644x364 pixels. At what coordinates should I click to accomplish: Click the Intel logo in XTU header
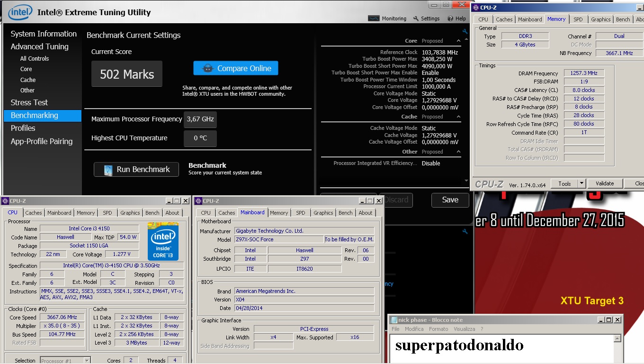click(20, 12)
